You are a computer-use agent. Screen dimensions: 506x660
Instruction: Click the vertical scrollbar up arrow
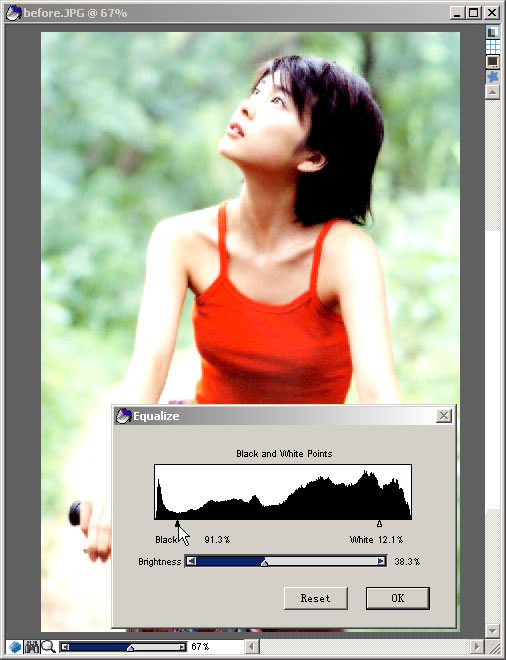point(492,91)
